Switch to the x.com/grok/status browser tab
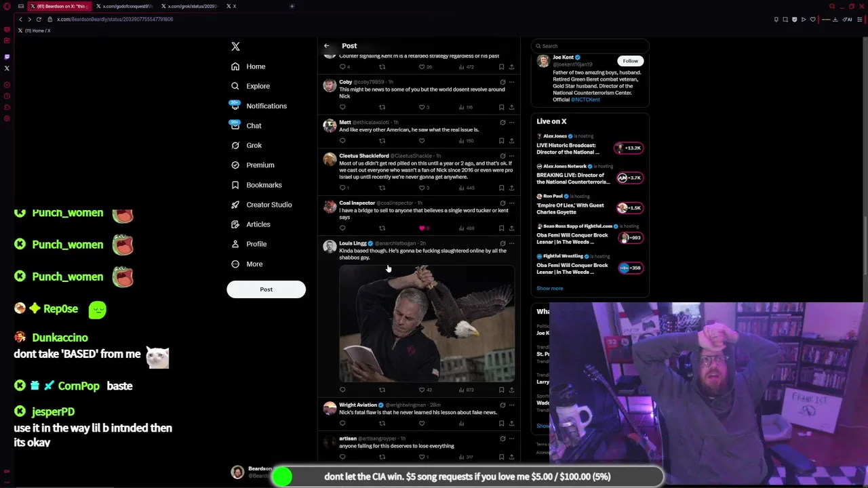Screen dimensions: 868x488 tap(192, 6)
